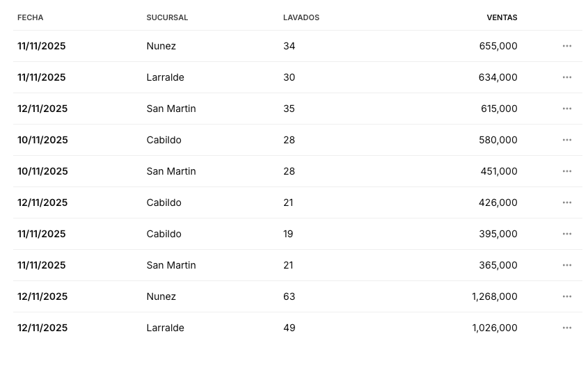588x366 pixels.
Task: Click the 1,026,000 ventas cell
Action: (x=495, y=328)
